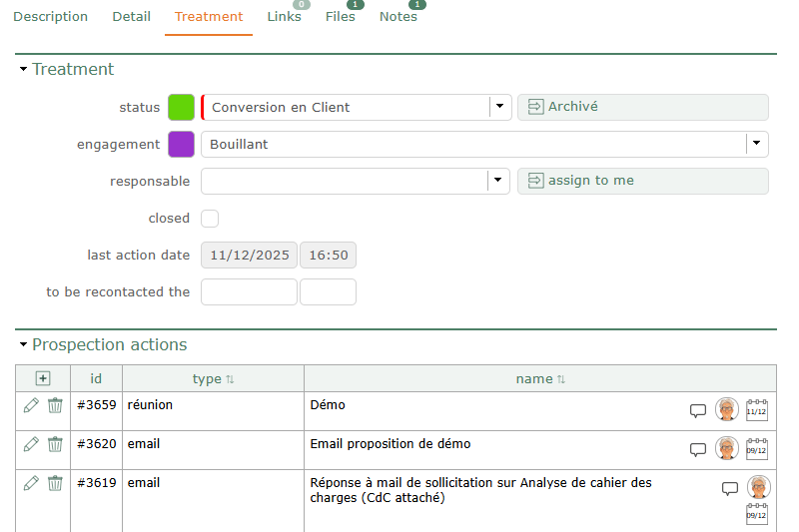Image resolution: width=799 pixels, height=532 pixels.
Task: Click the trash delete icon for action #3619
Action: [55, 483]
